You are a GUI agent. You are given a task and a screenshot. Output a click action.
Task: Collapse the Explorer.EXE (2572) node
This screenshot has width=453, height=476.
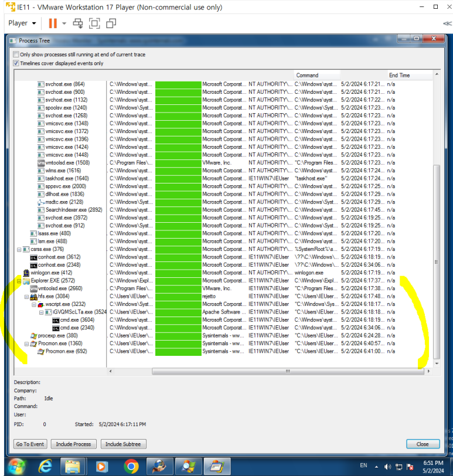click(x=19, y=281)
